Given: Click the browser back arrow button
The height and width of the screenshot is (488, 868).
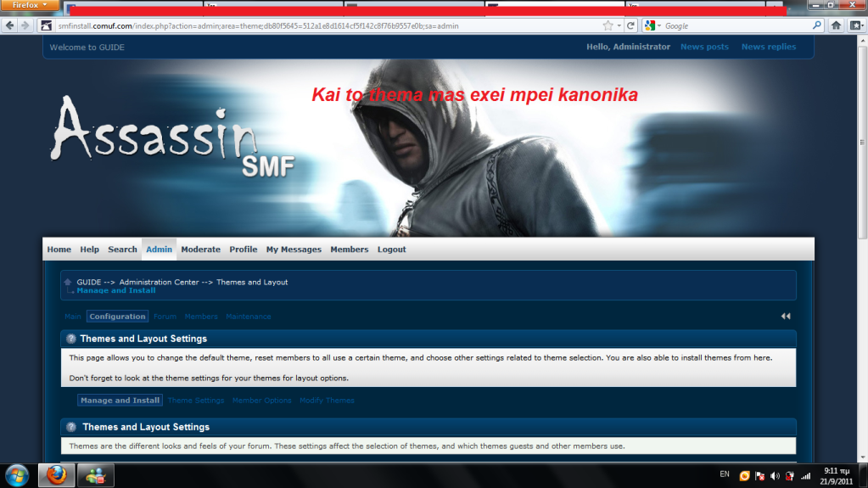Looking at the screenshot, I should [10, 25].
